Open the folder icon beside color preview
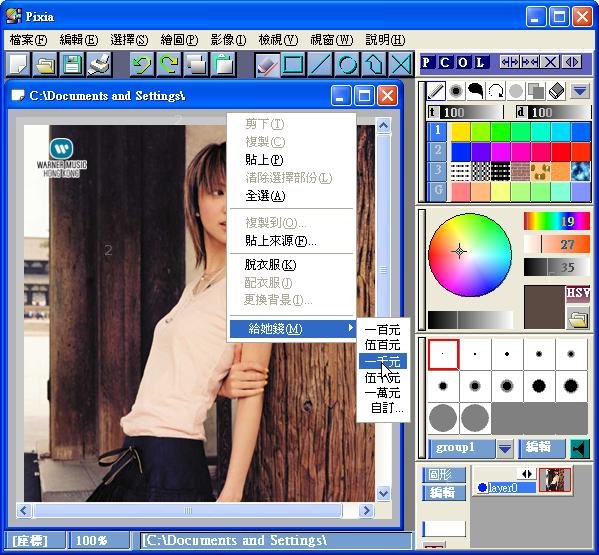Screen dimensions: 599x555 click(578, 319)
